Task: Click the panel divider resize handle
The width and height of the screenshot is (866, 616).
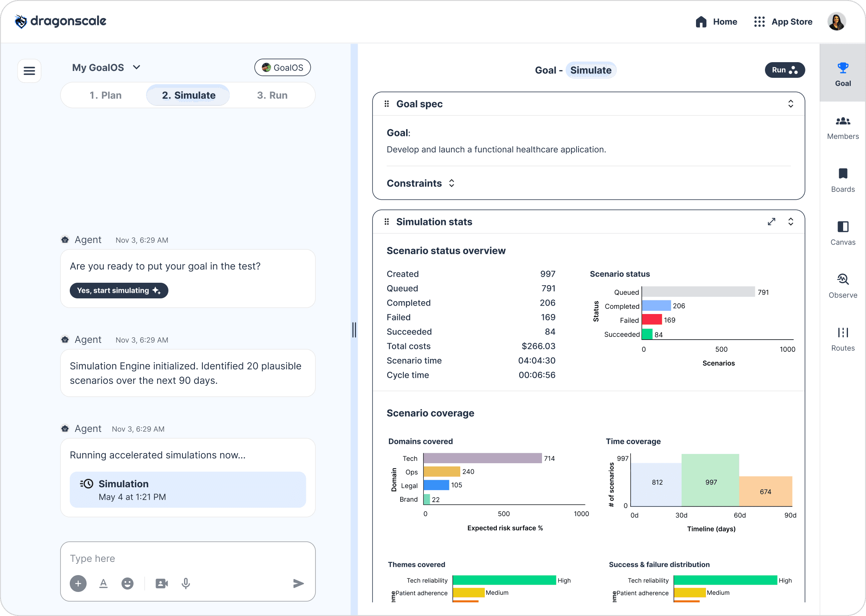Action: [x=354, y=330]
